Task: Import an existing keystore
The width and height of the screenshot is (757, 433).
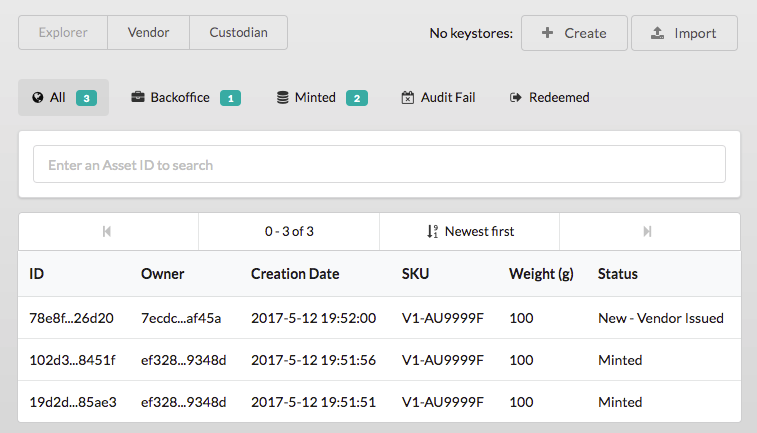Action: point(684,33)
